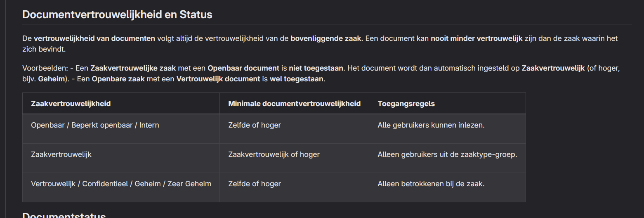Click the "Zaakvertrouwelijk" cell in the first column
Image resolution: width=644 pixels, height=218 pixels.
point(61,154)
